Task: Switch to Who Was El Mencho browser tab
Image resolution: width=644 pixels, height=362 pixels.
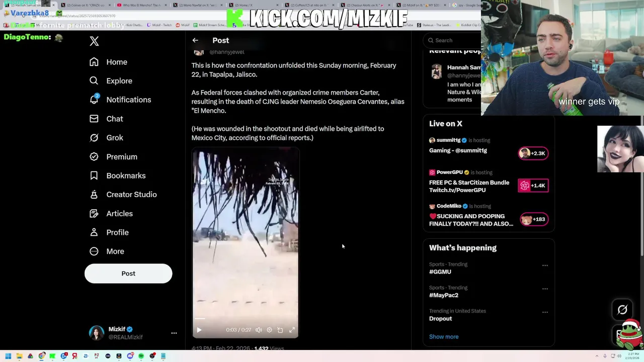Action: 141,5
